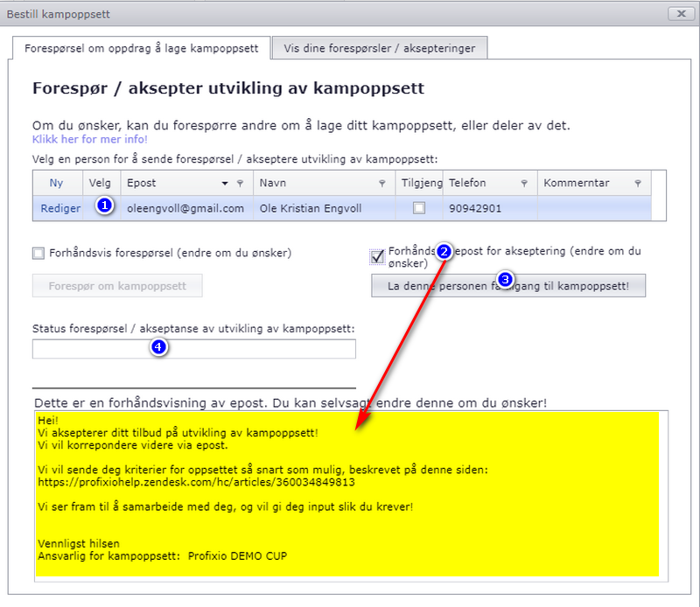Click zendesk URL in email preview
The image size is (700, 607).
tap(196, 483)
